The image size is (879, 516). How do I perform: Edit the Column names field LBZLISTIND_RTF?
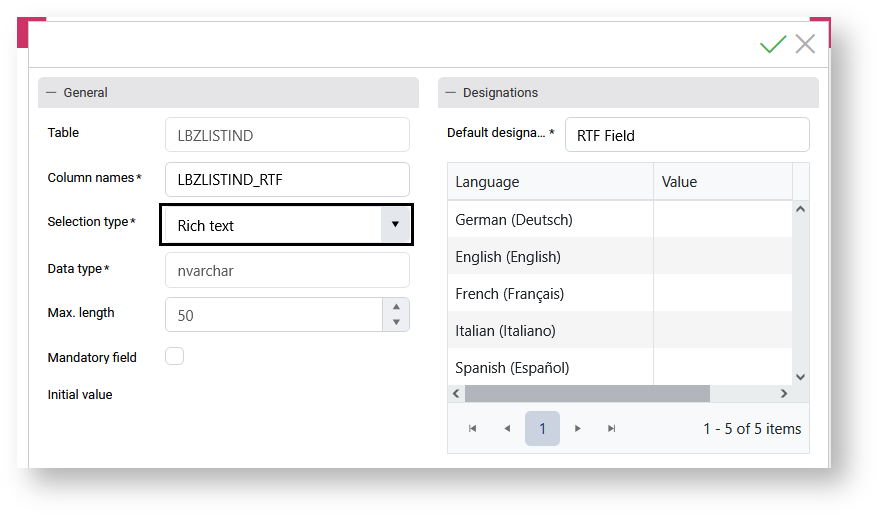point(287,179)
